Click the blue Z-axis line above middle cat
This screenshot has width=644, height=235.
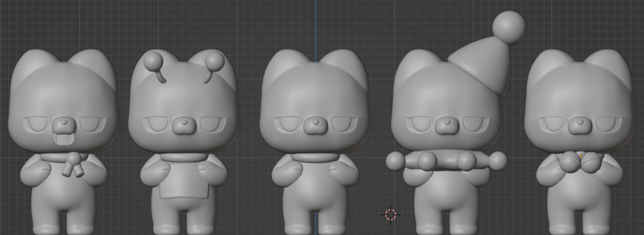tap(316, 25)
